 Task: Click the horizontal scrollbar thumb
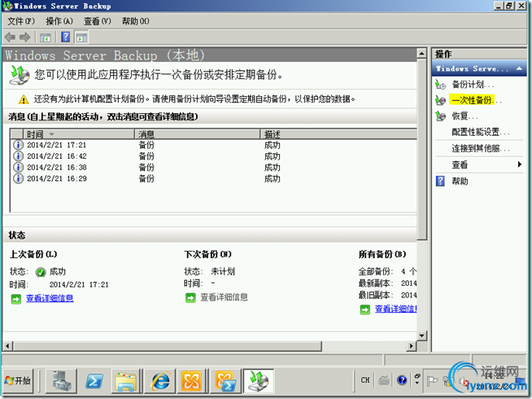[x=167, y=346]
